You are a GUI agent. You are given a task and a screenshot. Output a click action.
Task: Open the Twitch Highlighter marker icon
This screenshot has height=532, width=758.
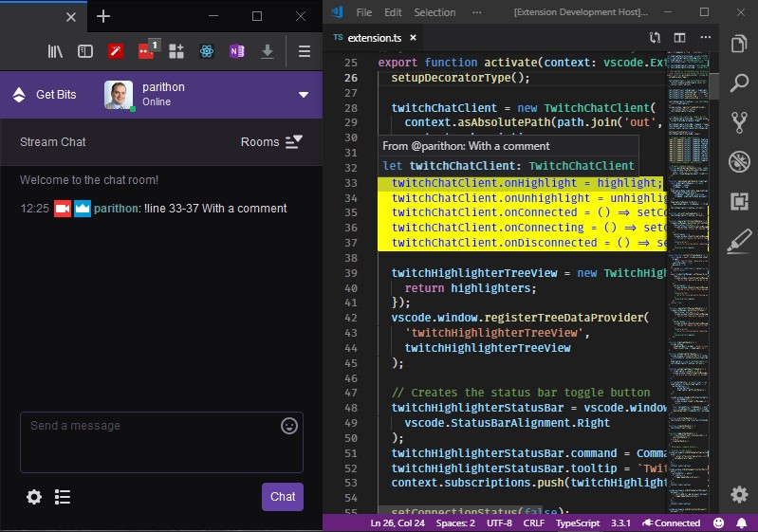point(739,241)
